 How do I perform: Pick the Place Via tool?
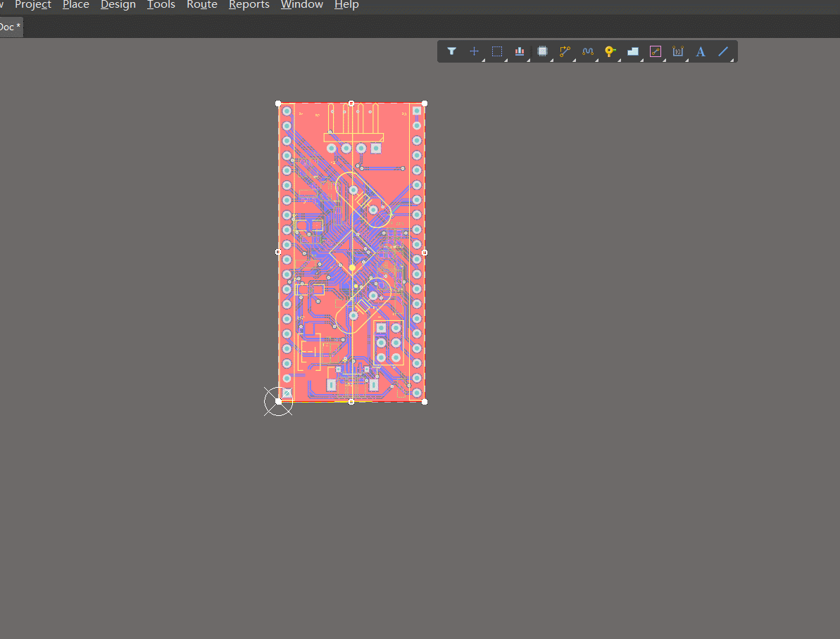[610, 51]
